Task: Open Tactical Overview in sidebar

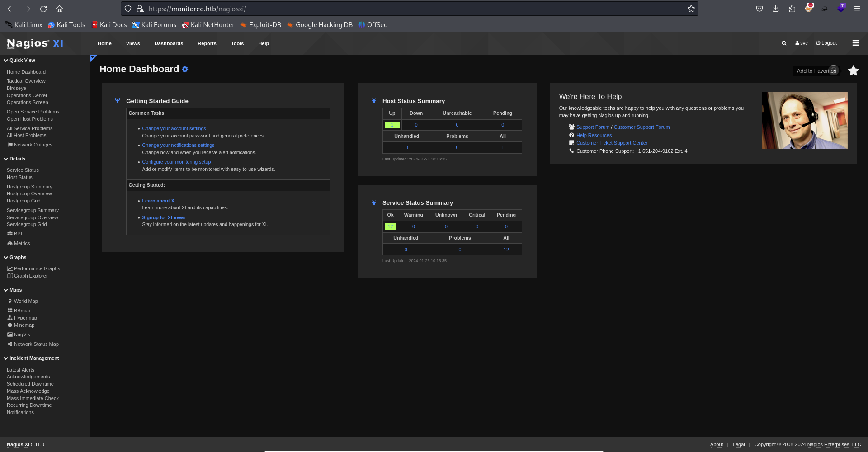Action: 26,81
